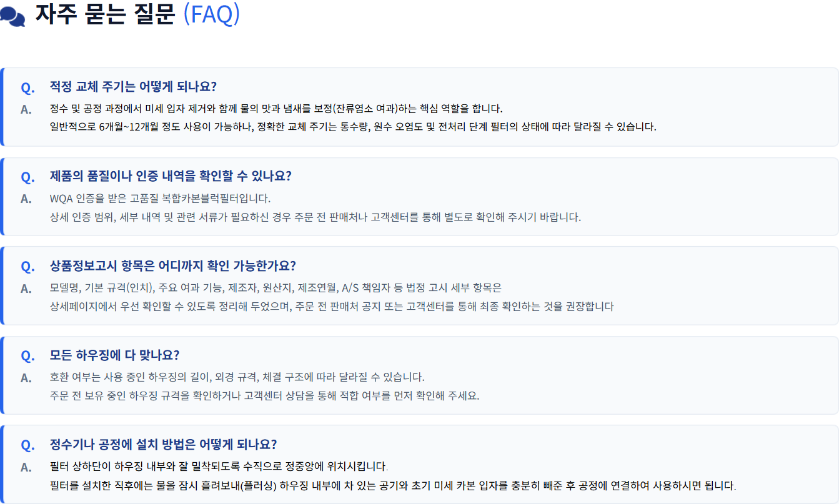Image resolution: width=839 pixels, height=504 pixels.
Task: Click the blue "(FAQ)" label in heading
Action: [x=212, y=14]
